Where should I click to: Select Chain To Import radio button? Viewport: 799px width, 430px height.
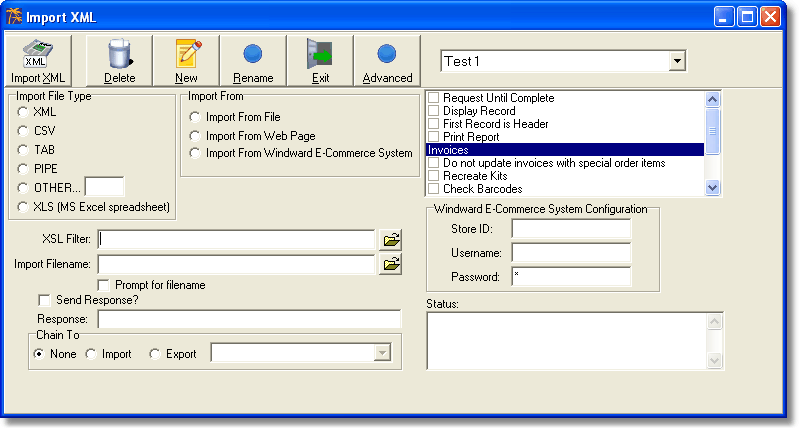pos(91,354)
